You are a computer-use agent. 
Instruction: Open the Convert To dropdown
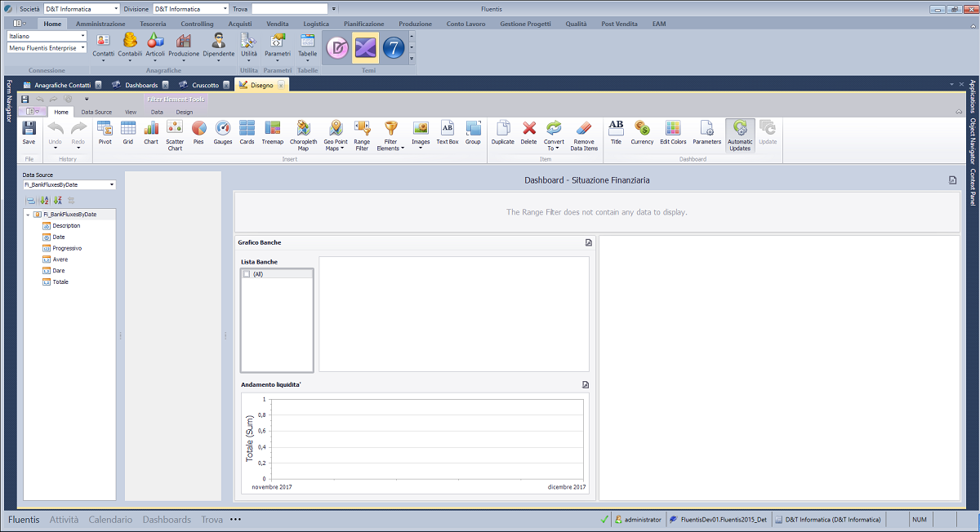coord(554,135)
